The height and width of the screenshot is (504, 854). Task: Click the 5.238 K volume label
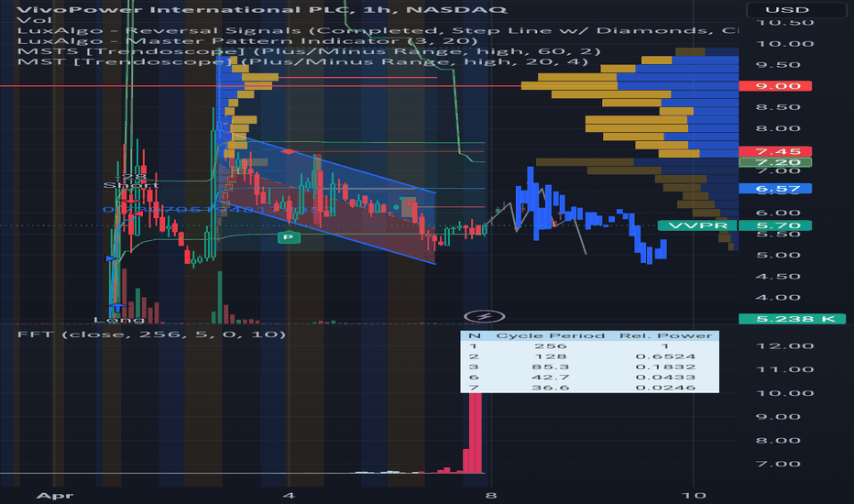[x=793, y=319]
